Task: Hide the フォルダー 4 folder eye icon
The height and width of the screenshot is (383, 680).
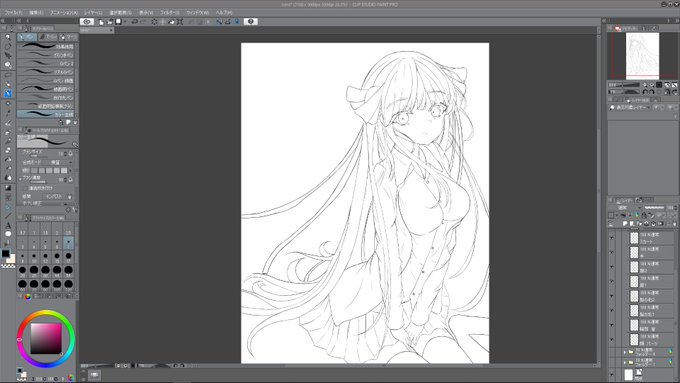Action: (611, 351)
